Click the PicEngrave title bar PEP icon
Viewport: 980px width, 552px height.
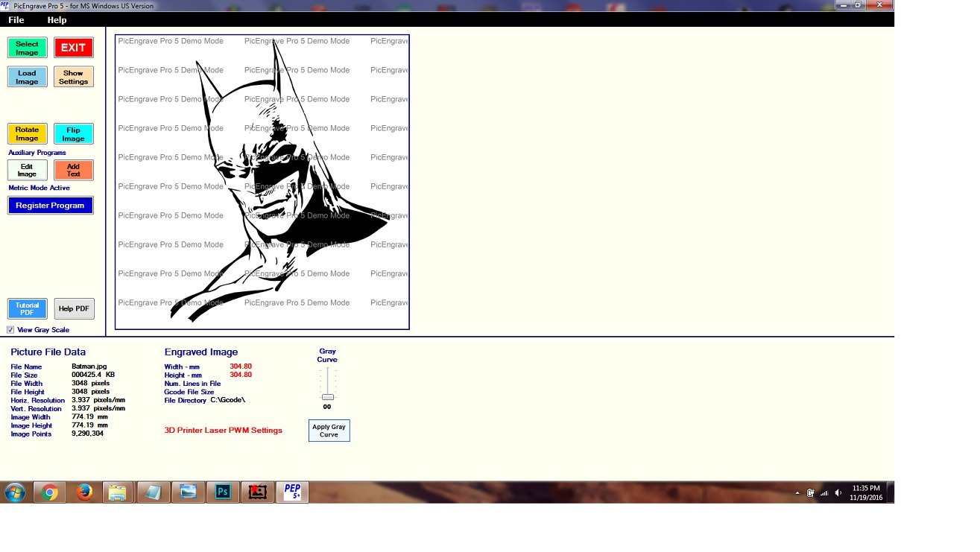pos(6,5)
